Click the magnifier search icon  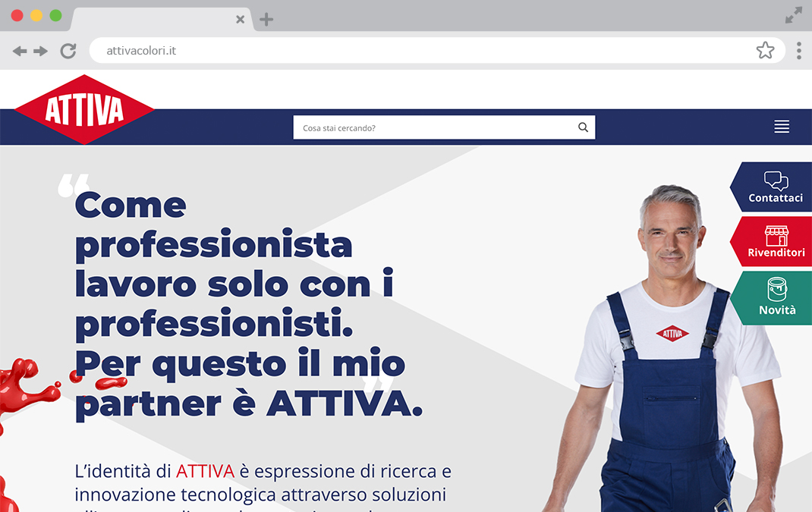[583, 127]
